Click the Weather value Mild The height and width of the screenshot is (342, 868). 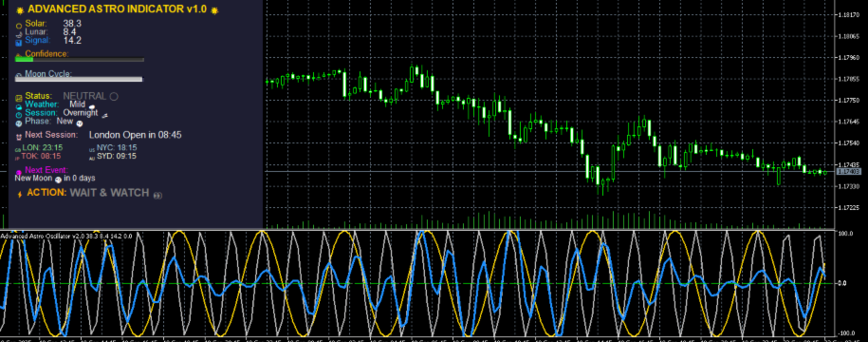tap(78, 104)
